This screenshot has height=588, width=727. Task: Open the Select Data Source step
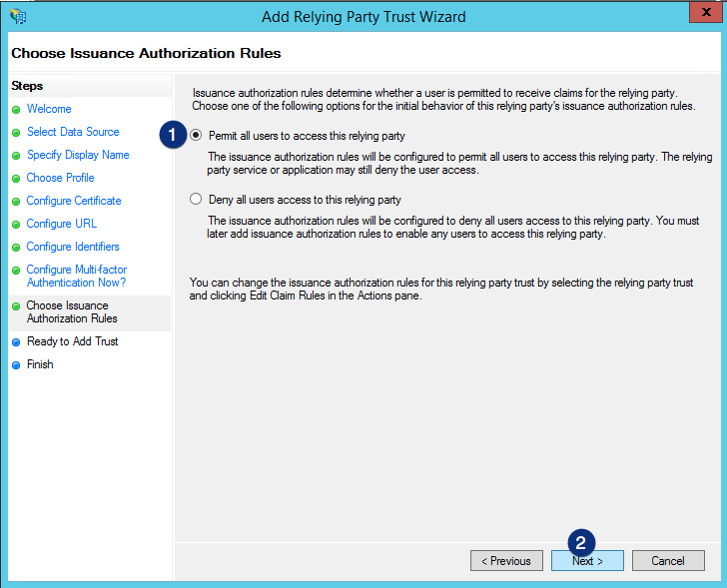(x=73, y=132)
